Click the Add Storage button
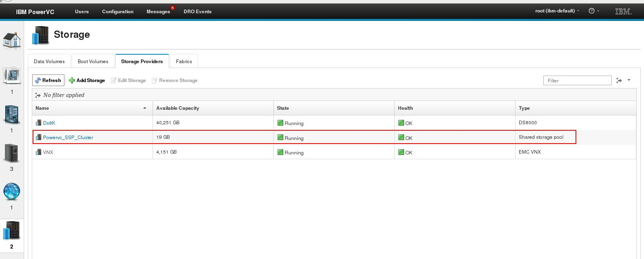Viewport: 644px width, 259px height. 87,80
